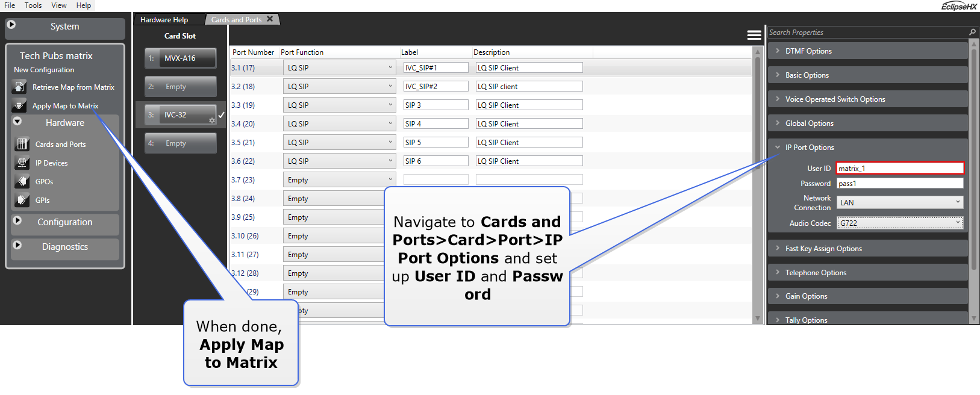
Task: Open Cards and Ports icon in Hardware
Action: click(x=22, y=145)
